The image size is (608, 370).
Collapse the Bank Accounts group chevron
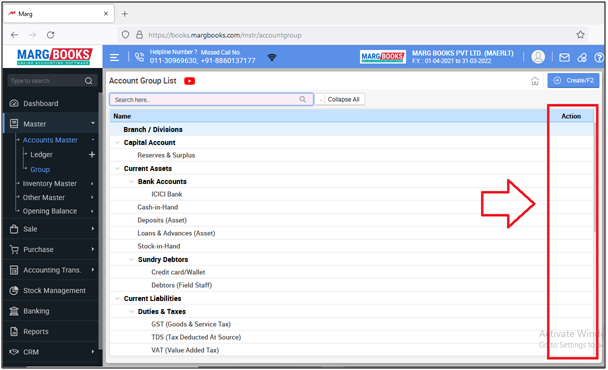pos(131,181)
